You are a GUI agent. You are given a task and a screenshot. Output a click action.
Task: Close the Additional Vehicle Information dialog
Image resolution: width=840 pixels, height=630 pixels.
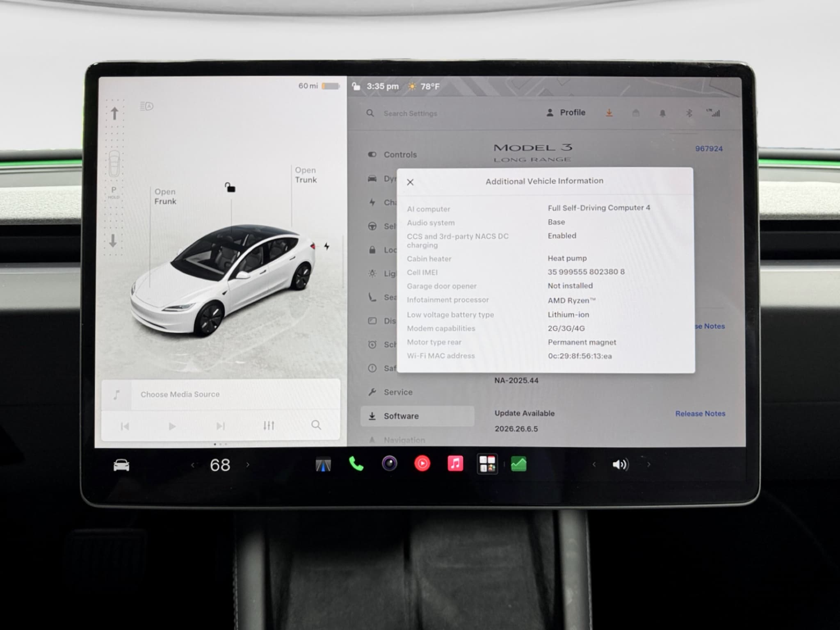click(410, 182)
